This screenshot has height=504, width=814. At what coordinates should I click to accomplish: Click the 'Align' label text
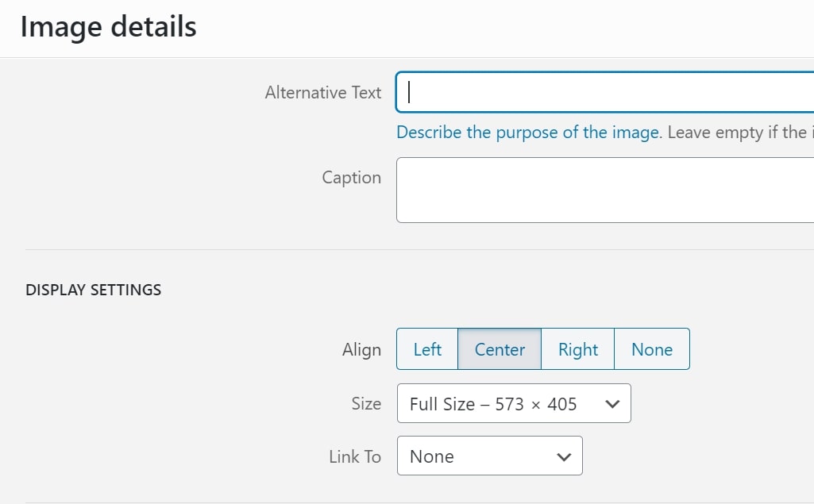pyautogui.click(x=361, y=350)
